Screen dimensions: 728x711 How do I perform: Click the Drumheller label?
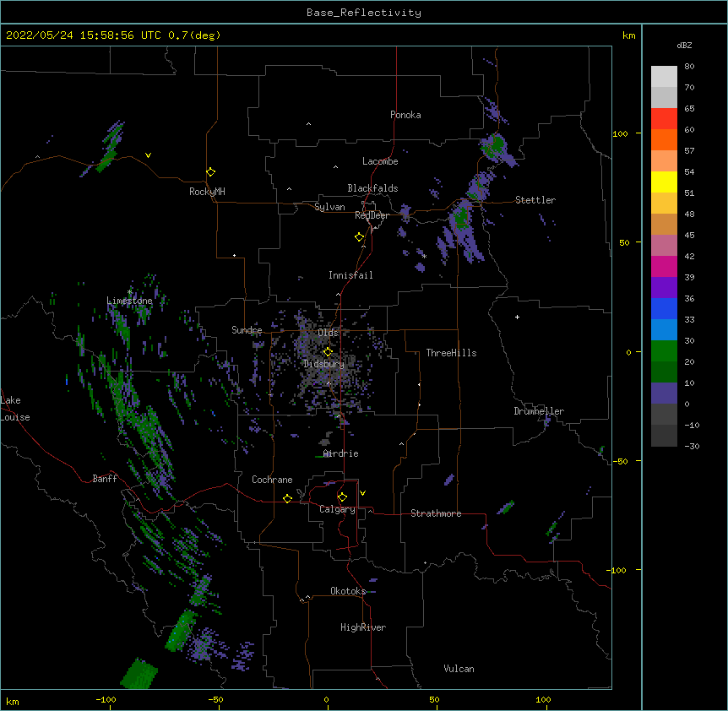539,411
